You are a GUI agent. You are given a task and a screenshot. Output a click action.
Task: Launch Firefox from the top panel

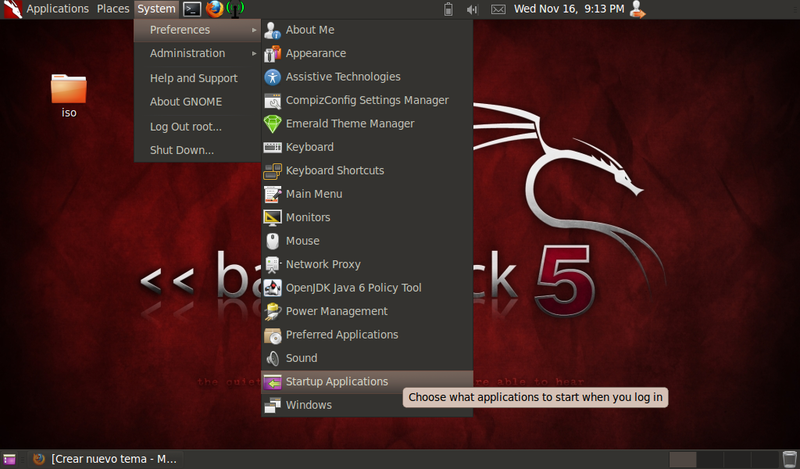[215, 9]
